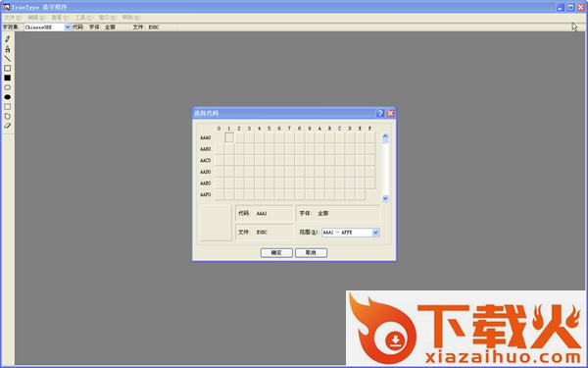588x368 pixels.
Task: Click the character preview box in dialog
Action: point(216,223)
